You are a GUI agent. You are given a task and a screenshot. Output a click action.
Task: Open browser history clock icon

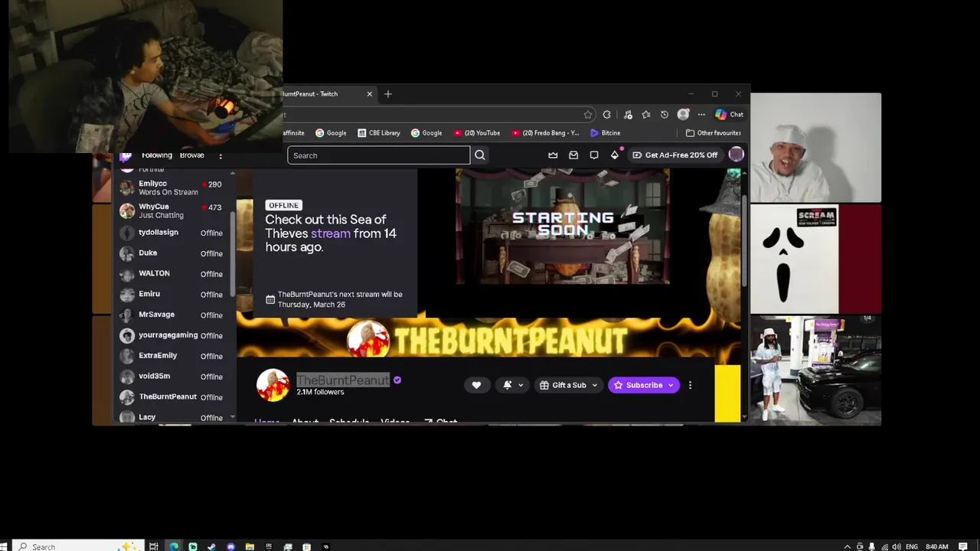pyautogui.click(x=665, y=115)
